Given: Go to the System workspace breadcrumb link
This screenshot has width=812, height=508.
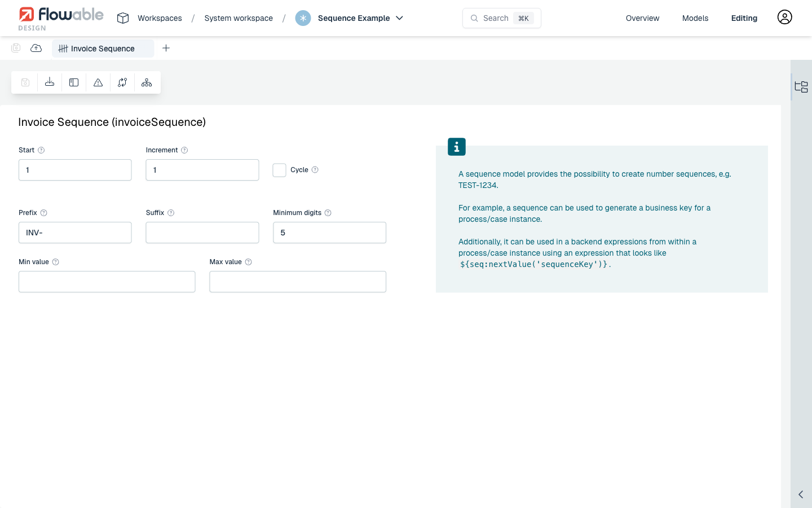Looking at the screenshot, I should [x=238, y=17].
